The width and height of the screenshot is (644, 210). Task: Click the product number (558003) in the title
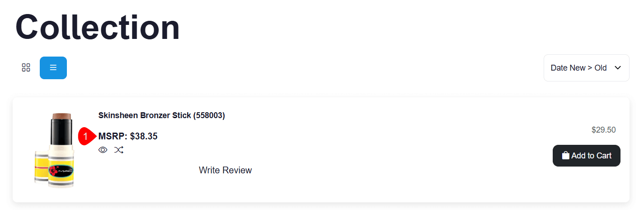pos(209,115)
